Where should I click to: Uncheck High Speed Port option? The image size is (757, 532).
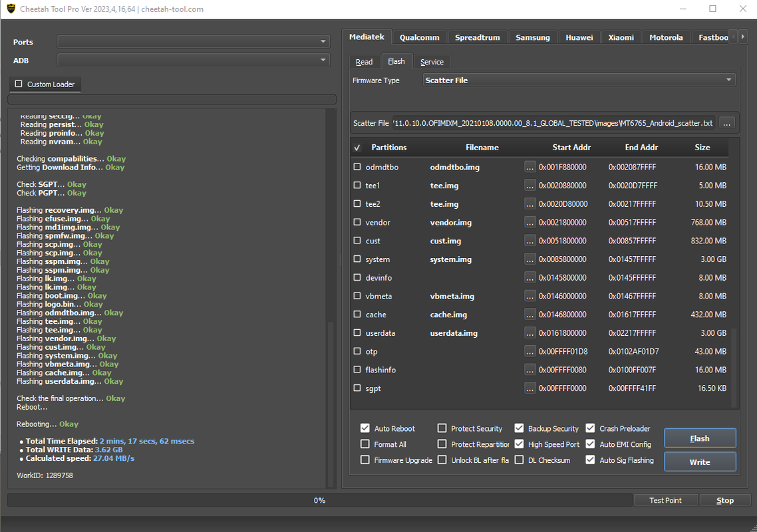pyautogui.click(x=519, y=444)
